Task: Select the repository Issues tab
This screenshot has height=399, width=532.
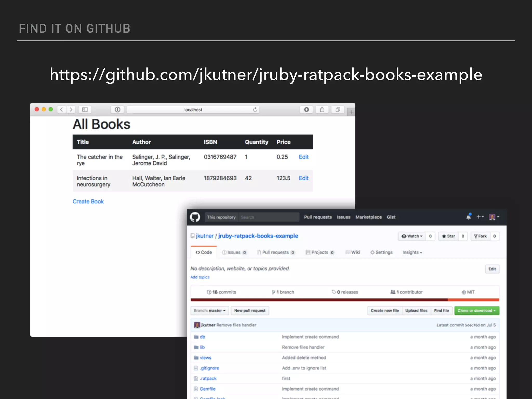Action: pyautogui.click(x=234, y=252)
